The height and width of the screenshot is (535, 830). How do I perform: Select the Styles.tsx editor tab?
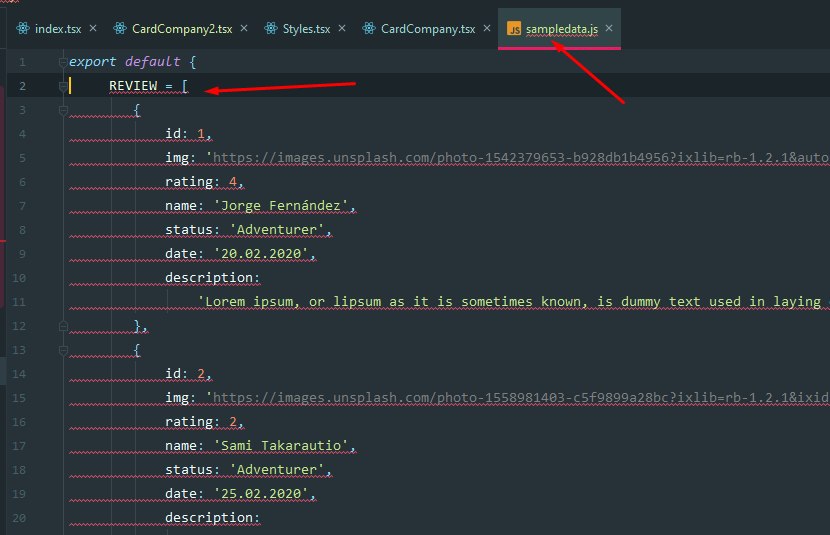coord(306,29)
